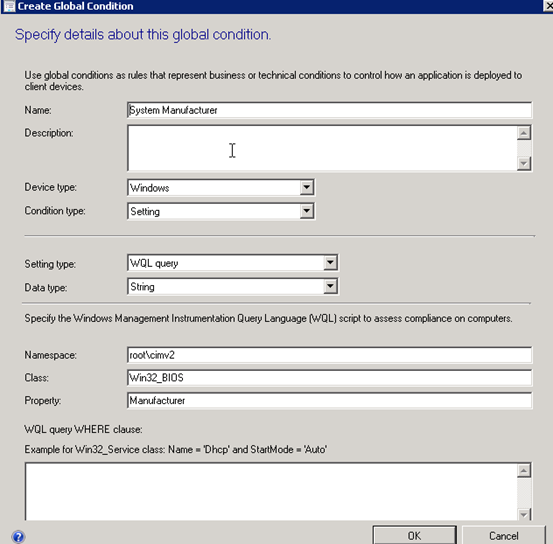Click the dialog icon in title bar
Image resolution: width=553 pixels, height=544 pixels.
[9, 6]
